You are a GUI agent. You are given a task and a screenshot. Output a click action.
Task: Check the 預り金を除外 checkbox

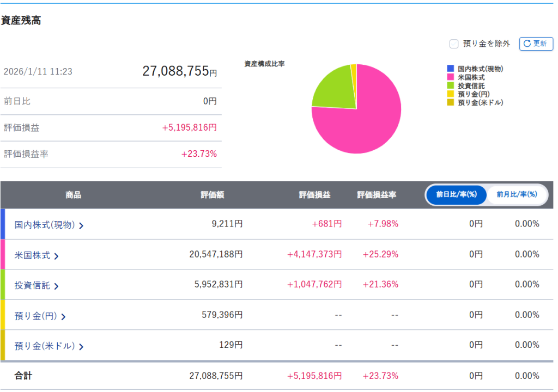(453, 44)
